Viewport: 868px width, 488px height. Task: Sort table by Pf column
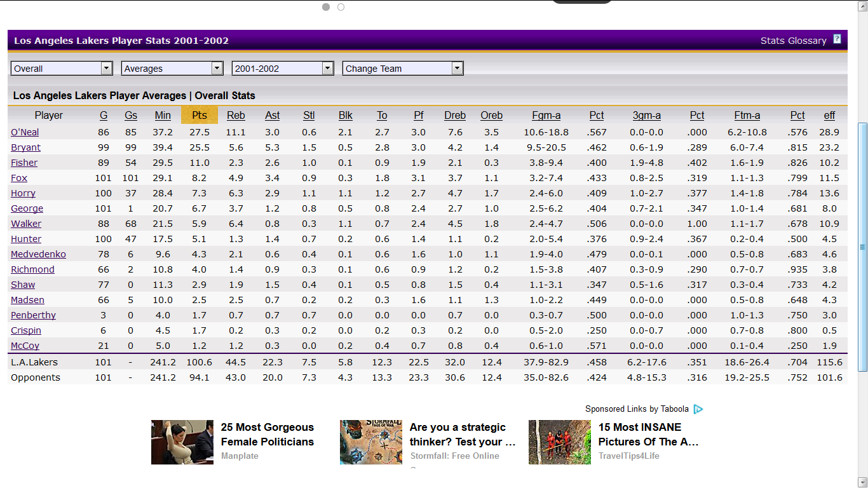[x=419, y=115]
